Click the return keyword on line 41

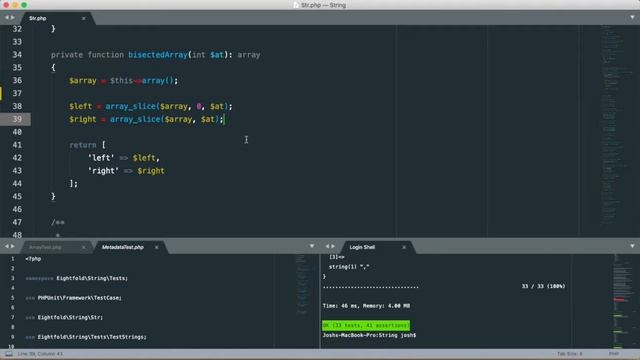pos(83,145)
